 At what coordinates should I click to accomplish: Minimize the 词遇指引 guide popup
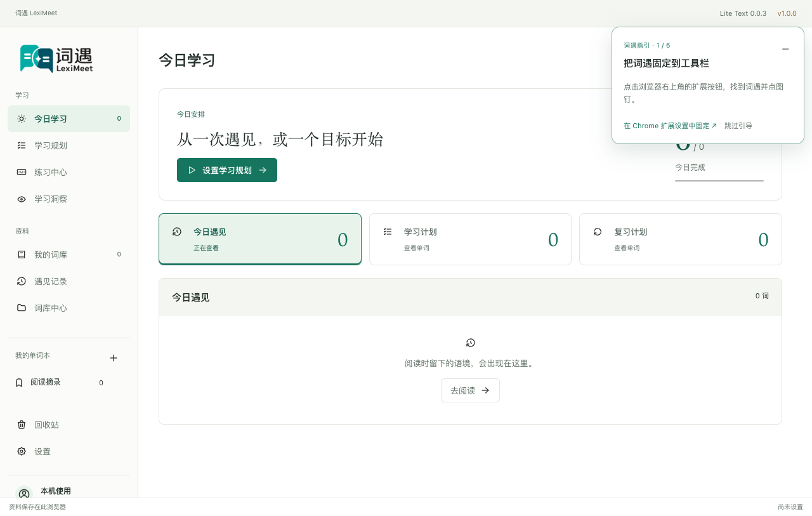(785, 50)
